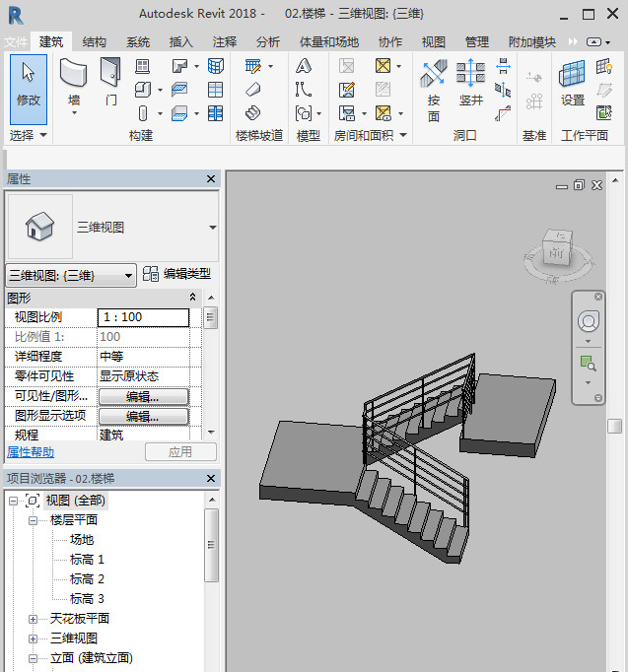628x672 pixels.
Task: Choose the By Face (按面) opening tool
Action: click(434, 90)
